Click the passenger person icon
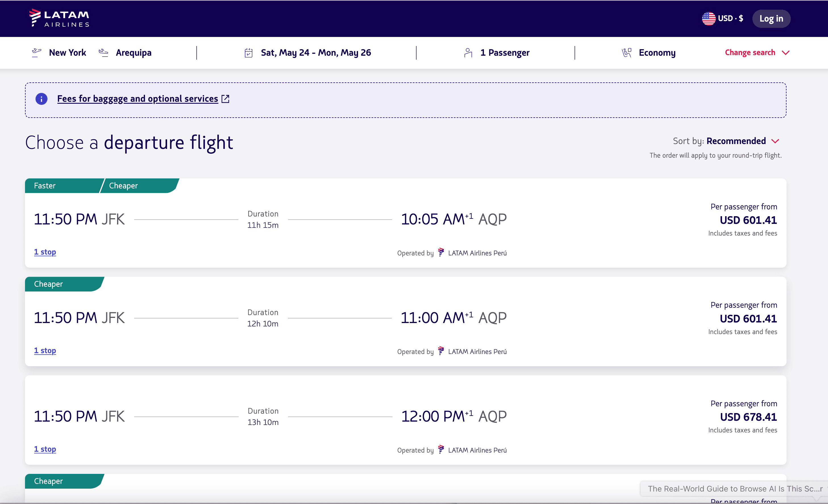 coord(468,53)
